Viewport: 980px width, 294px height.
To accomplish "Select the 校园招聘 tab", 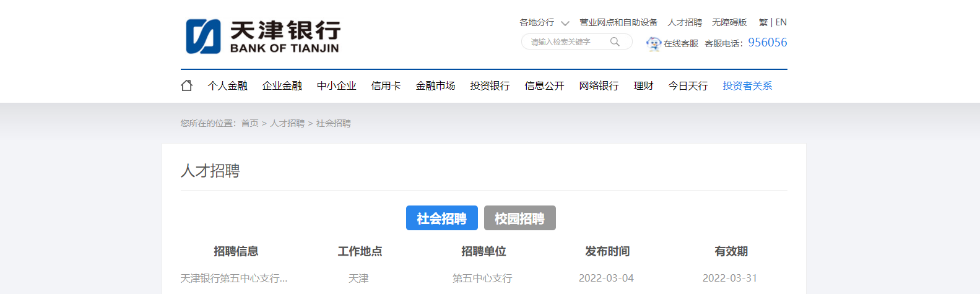I will (x=519, y=218).
